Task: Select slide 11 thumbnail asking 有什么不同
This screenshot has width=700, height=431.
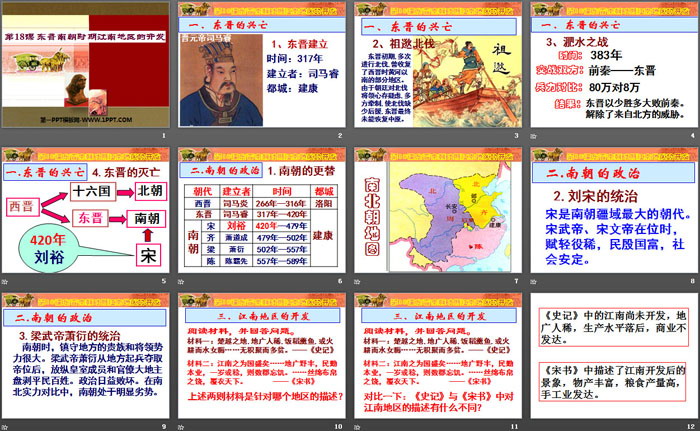Action: tap(438, 356)
